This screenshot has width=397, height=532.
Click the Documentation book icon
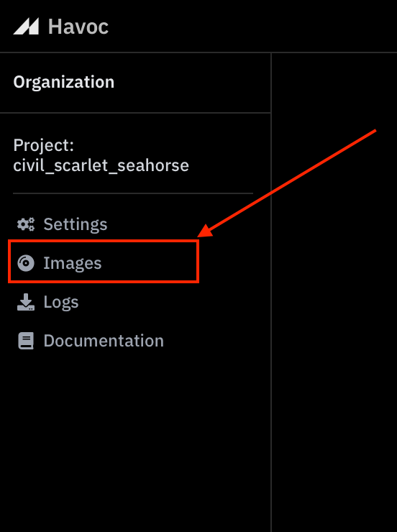26,341
